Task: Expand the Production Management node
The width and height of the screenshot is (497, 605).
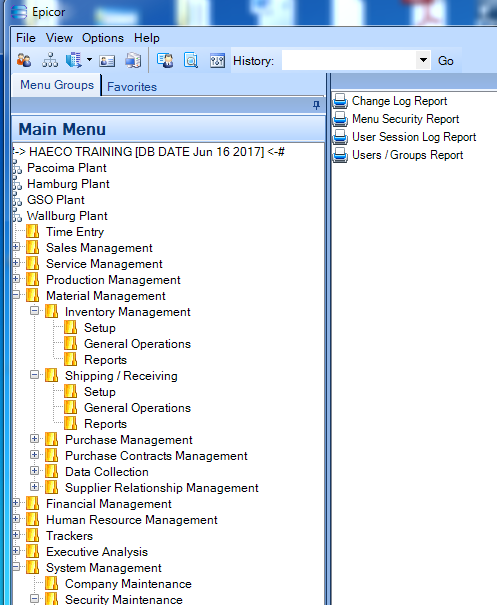Action: 16,279
